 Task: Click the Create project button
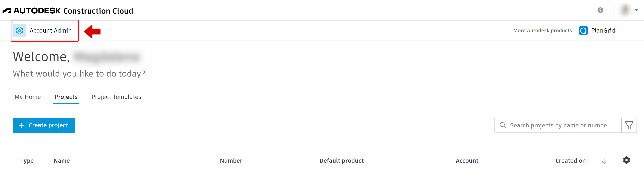pyautogui.click(x=44, y=125)
